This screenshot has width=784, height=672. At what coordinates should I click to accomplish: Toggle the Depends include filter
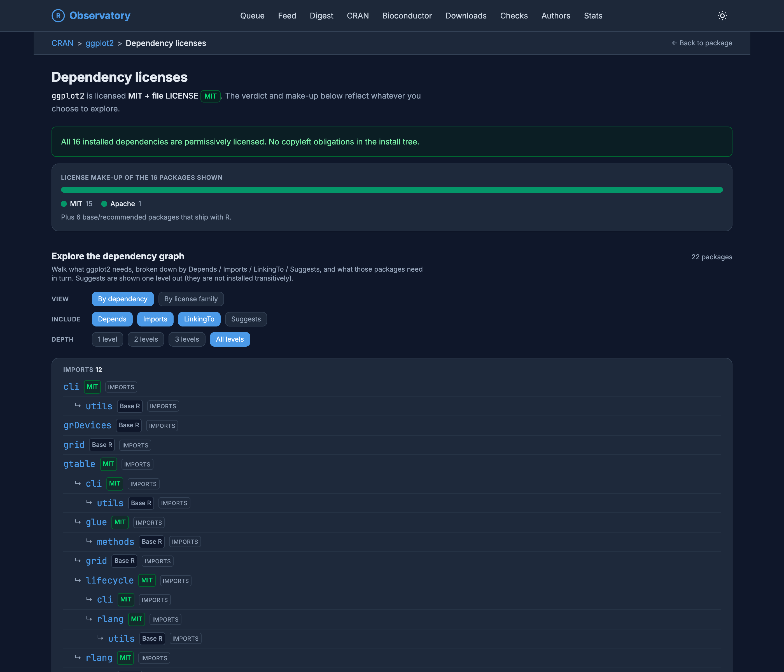click(x=112, y=319)
